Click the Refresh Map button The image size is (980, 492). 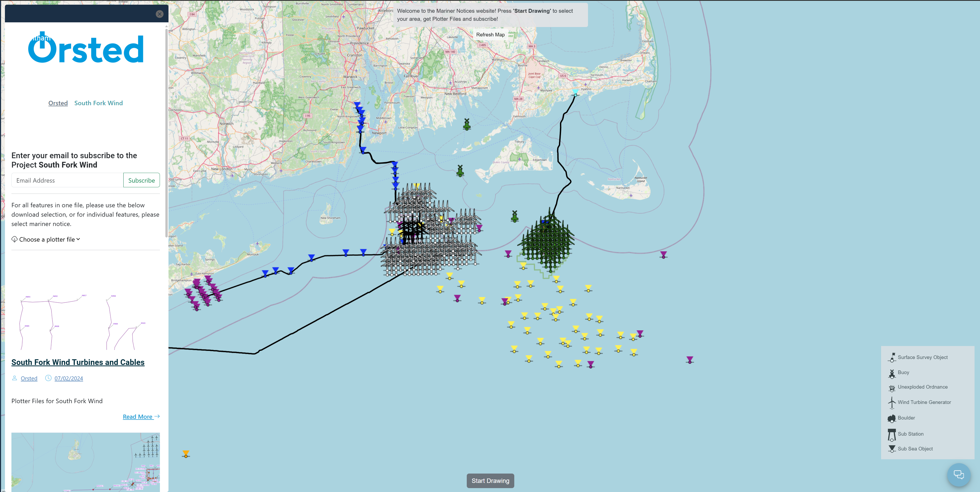[490, 35]
